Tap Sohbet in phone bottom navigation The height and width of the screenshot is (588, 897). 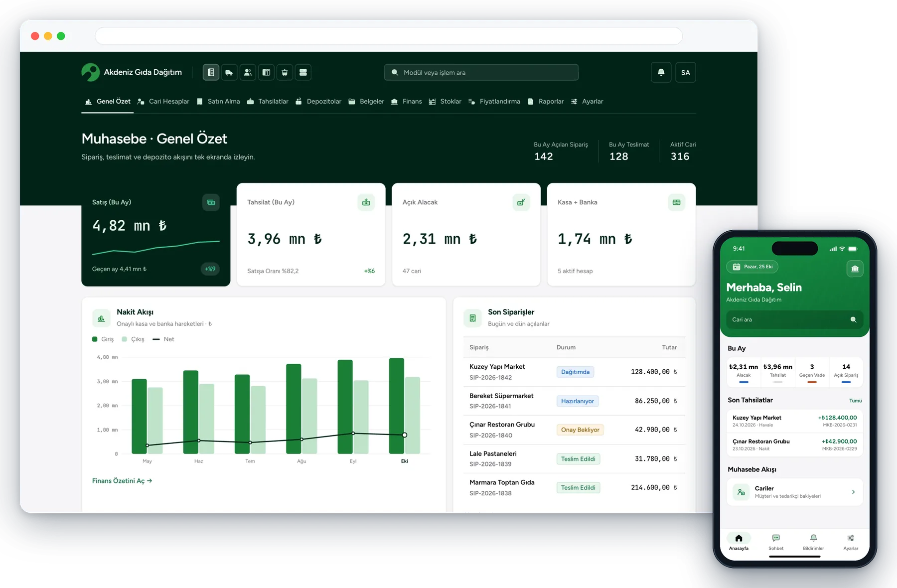[776, 542]
